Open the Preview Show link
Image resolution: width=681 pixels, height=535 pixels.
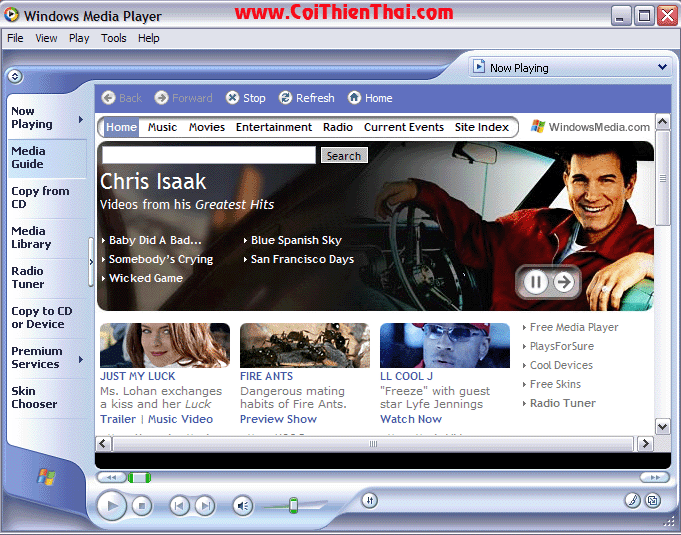[x=278, y=419]
